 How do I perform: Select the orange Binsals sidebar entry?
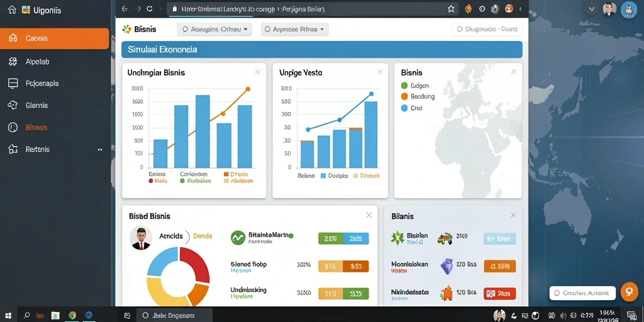[x=36, y=127]
